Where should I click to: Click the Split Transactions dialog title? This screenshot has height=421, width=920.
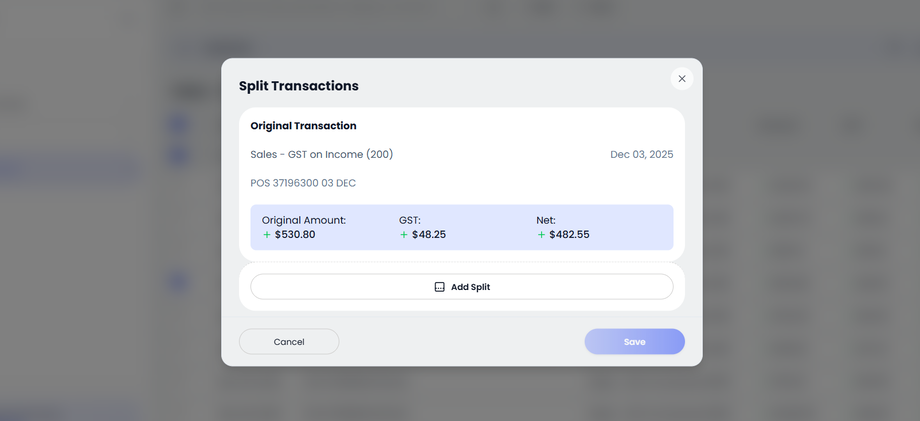(x=298, y=86)
